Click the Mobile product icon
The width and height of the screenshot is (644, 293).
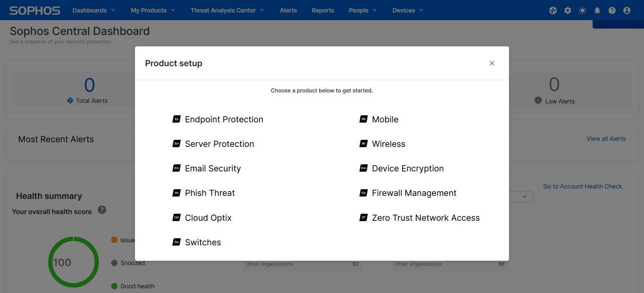(364, 119)
